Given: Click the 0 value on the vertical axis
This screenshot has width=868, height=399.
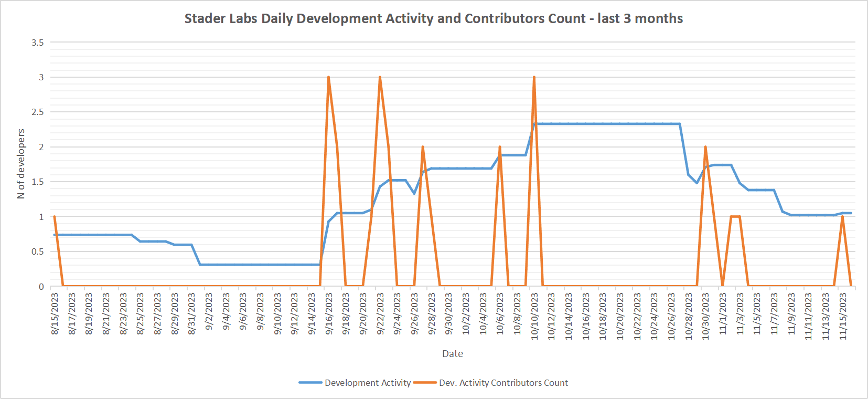Looking at the screenshot, I should (41, 287).
